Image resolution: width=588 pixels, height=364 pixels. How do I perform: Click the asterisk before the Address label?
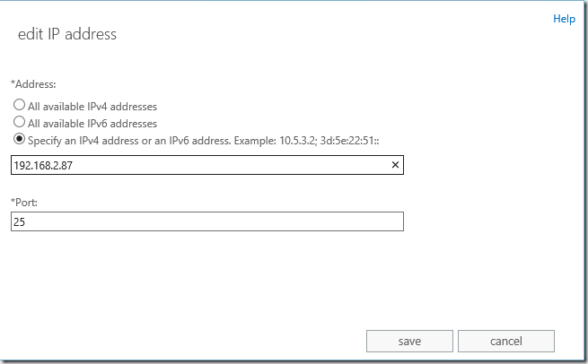click(13, 83)
